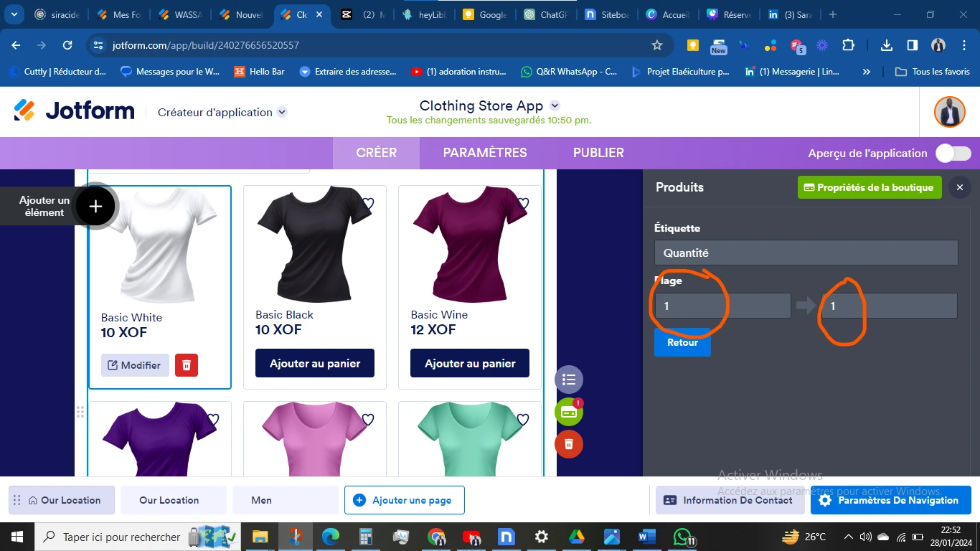The image size is (980, 551).
Task: Favorite Basic Wine using its heart icon
Action: coord(522,204)
